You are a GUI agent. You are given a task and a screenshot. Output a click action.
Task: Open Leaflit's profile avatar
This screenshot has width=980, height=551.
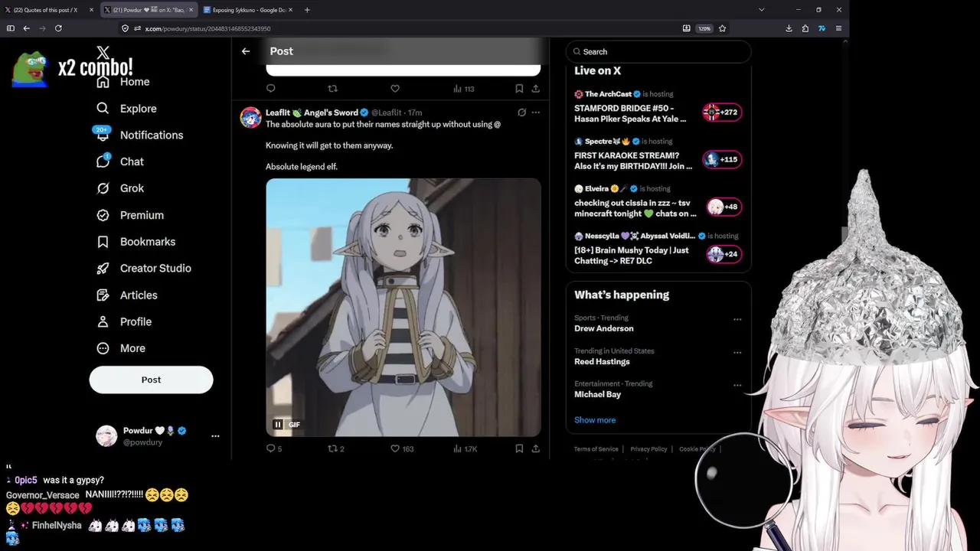click(x=250, y=117)
